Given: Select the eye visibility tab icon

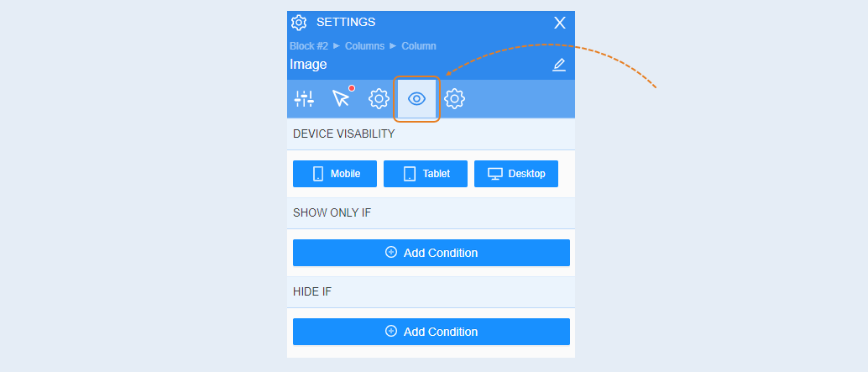Looking at the screenshot, I should coord(417,99).
